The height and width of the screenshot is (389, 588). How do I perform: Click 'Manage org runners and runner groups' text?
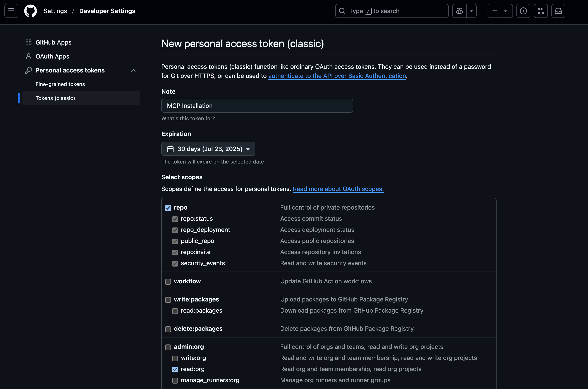(x=335, y=380)
